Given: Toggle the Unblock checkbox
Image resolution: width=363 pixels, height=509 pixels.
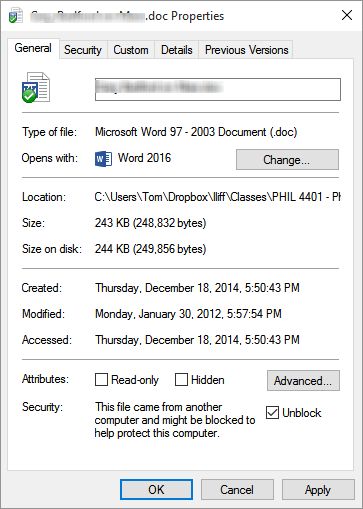Looking at the screenshot, I should [272, 413].
